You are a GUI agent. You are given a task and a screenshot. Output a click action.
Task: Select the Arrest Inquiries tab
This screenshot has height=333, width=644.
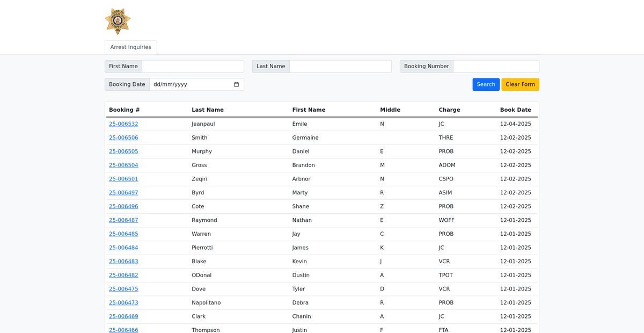(x=130, y=47)
